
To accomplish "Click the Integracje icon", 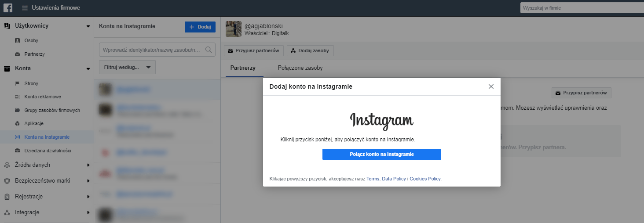I will 7,212.
